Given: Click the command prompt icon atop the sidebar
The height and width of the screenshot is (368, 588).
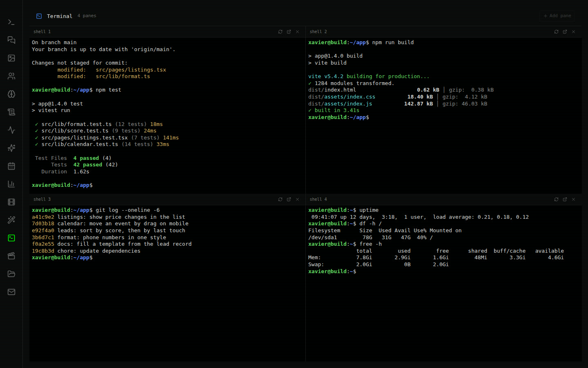Looking at the screenshot, I should point(11,22).
